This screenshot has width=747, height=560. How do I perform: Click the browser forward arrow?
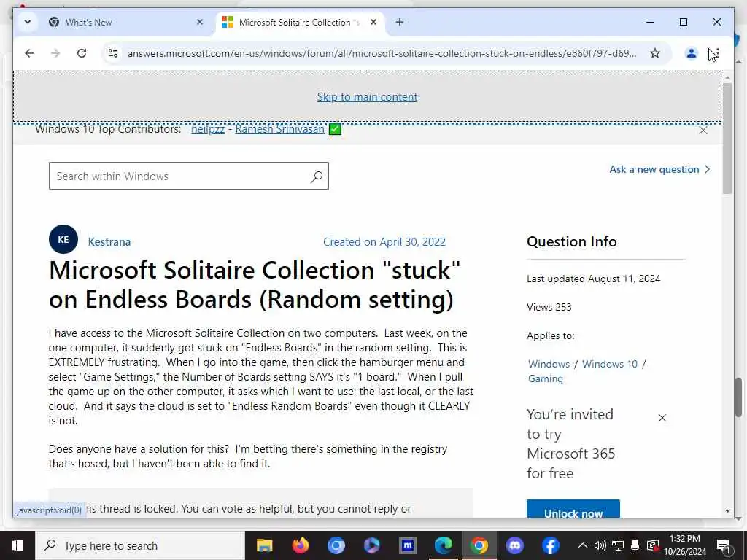[55, 53]
